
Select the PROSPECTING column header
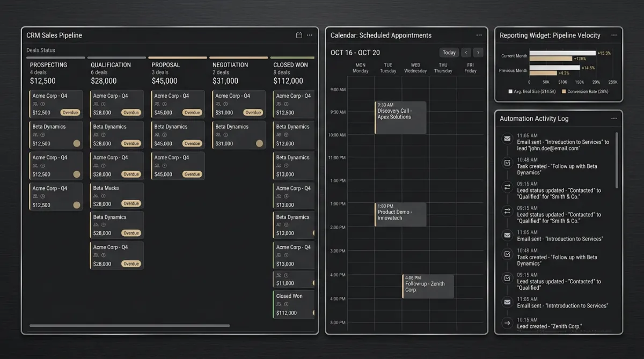coord(48,65)
